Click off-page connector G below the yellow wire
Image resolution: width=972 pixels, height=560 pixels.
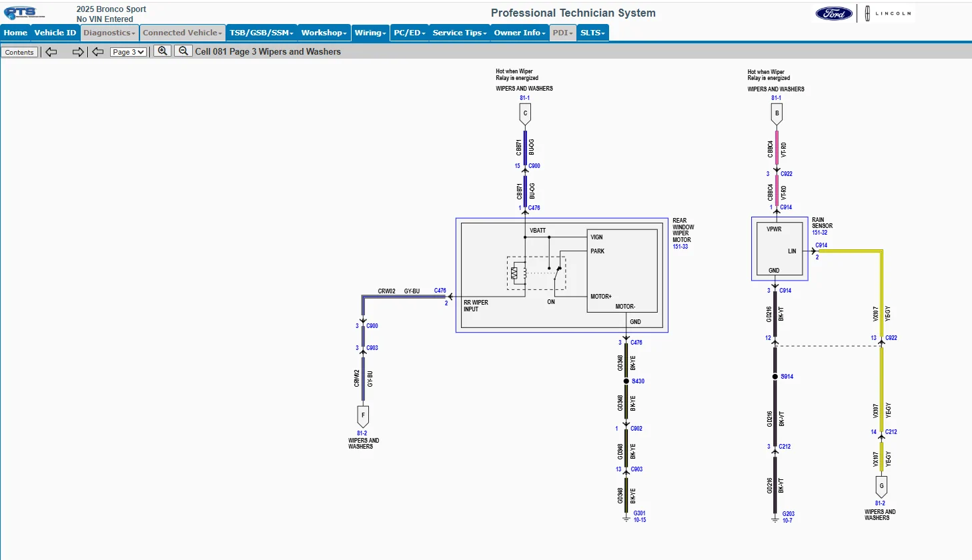881,486
